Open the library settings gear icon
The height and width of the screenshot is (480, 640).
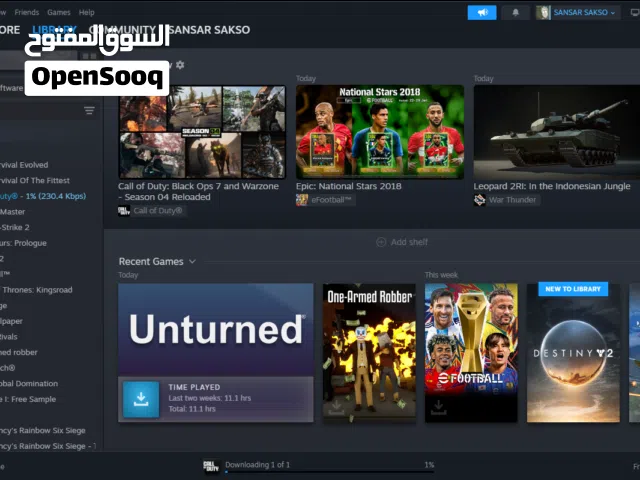tap(180, 65)
